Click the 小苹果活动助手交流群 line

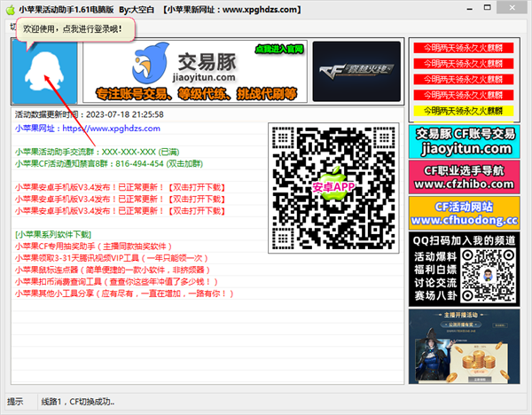[99, 152]
